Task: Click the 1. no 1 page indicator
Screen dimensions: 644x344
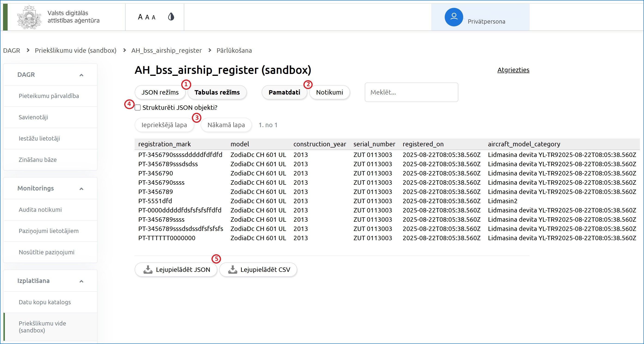Action: (x=268, y=125)
